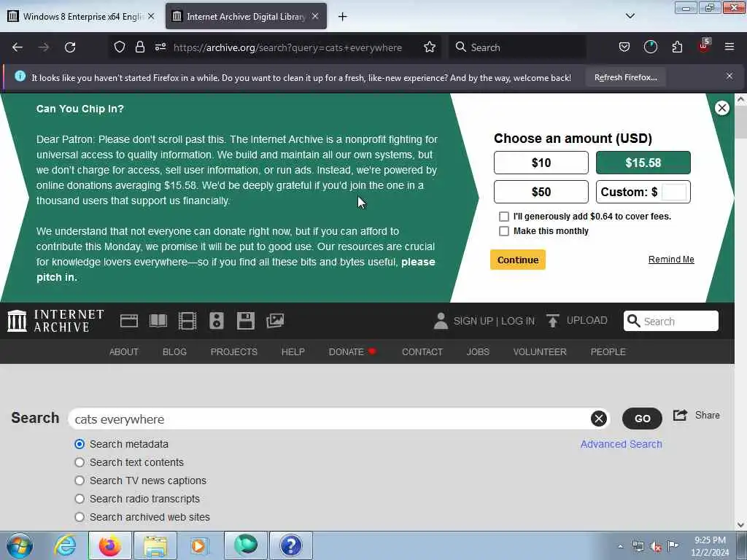Select Search radio transcripts option
747x560 pixels.
pos(80,499)
